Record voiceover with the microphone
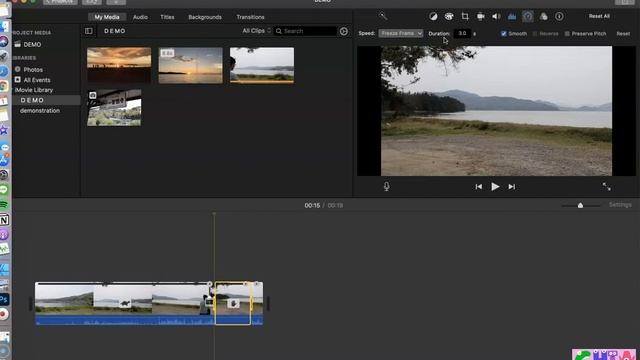This screenshot has height=360, width=640. tap(387, 187)
